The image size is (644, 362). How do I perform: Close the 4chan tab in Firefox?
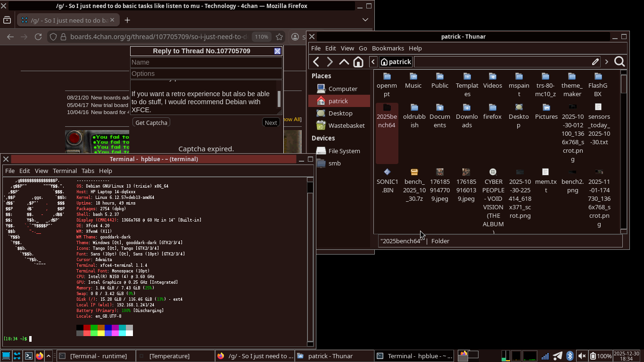pyautogui.click(x=113, y=20)
